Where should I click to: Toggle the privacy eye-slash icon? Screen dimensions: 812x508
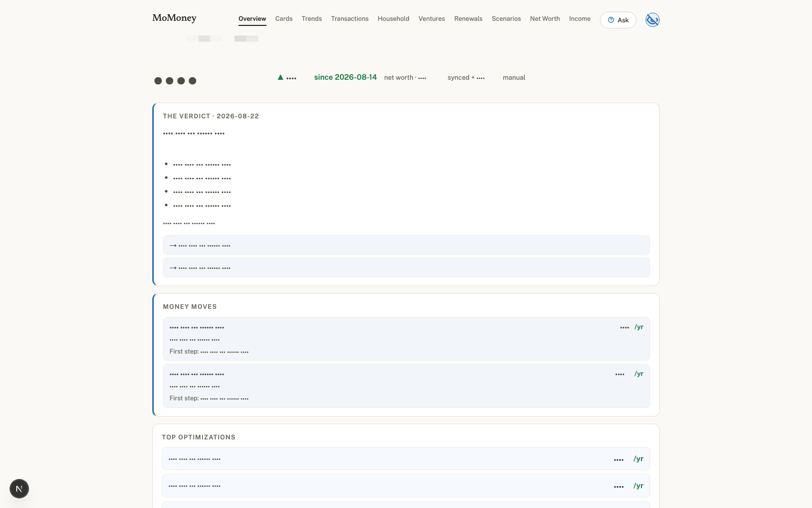pos(652,20)
